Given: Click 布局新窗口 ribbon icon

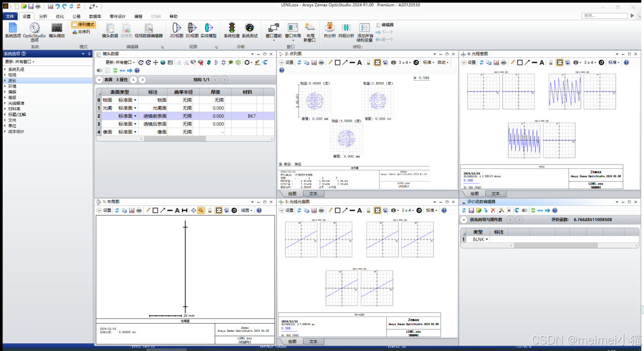Looking at the screenshot, I should [x=310, y=32].
